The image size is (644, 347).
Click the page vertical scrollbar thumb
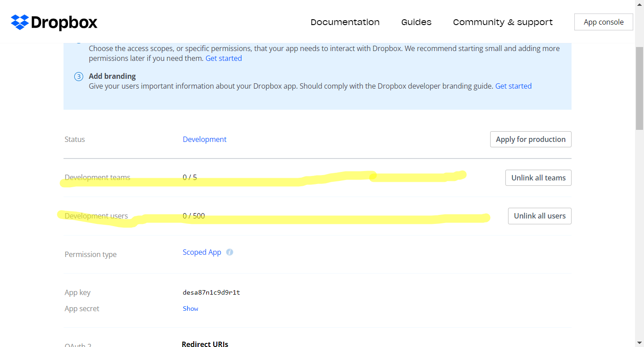640,87
